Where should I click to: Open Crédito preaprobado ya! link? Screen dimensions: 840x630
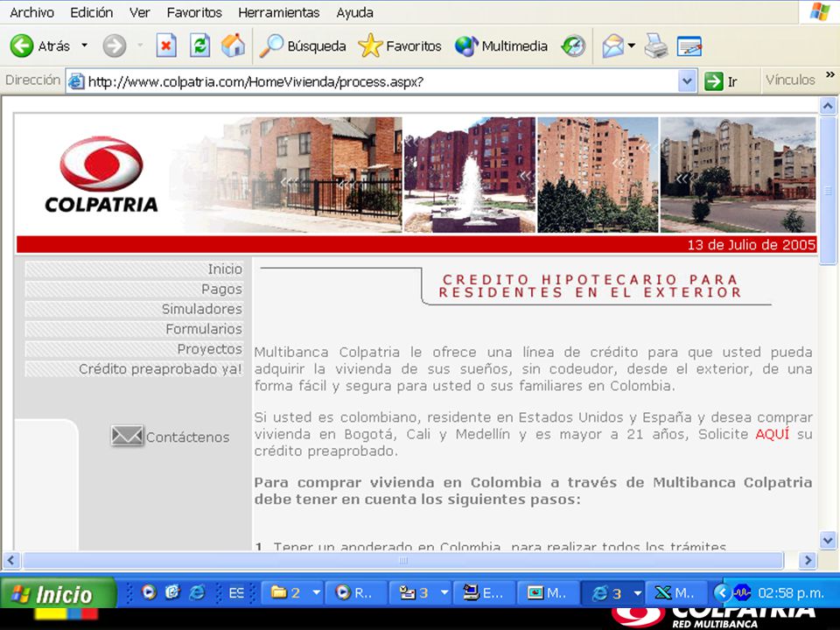(160, 369)
